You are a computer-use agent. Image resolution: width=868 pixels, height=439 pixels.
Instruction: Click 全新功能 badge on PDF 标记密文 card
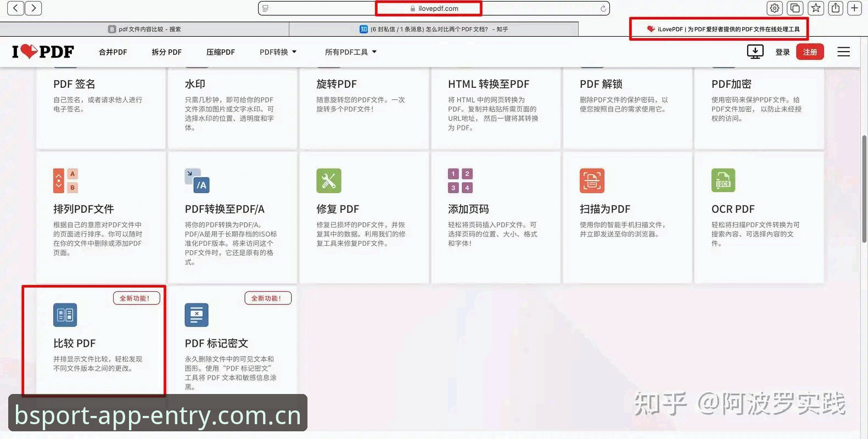[x=267, y=298]
